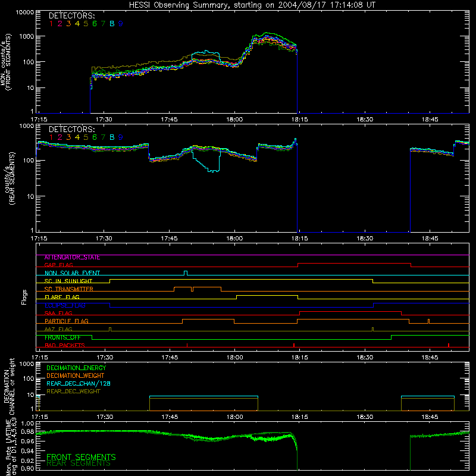Screen dimensions: 476x476
Task: Click 18:30 tick label under decimation plot
Action: (x=365, y=417)
